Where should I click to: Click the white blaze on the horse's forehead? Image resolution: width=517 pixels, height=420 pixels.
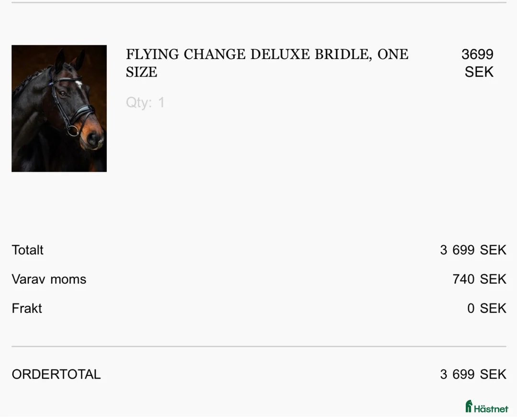tap(78, 84)
